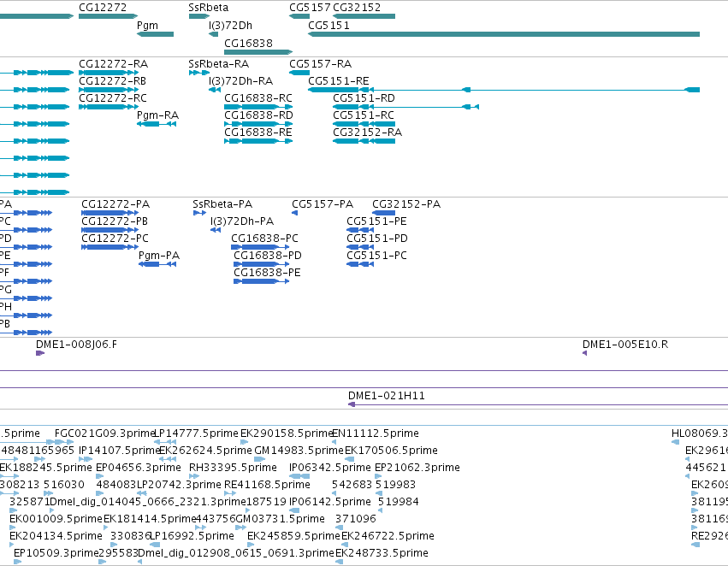Viewport: 728px width, 566px height.
Task: Select EST label EK248733.5prime
Action: pos(382,553)
